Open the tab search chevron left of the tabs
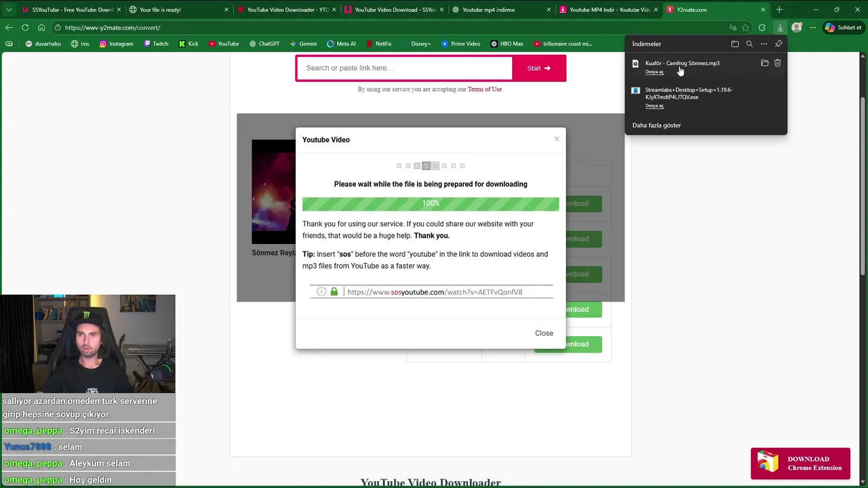868x488 pixels. (x=9, y=9)
